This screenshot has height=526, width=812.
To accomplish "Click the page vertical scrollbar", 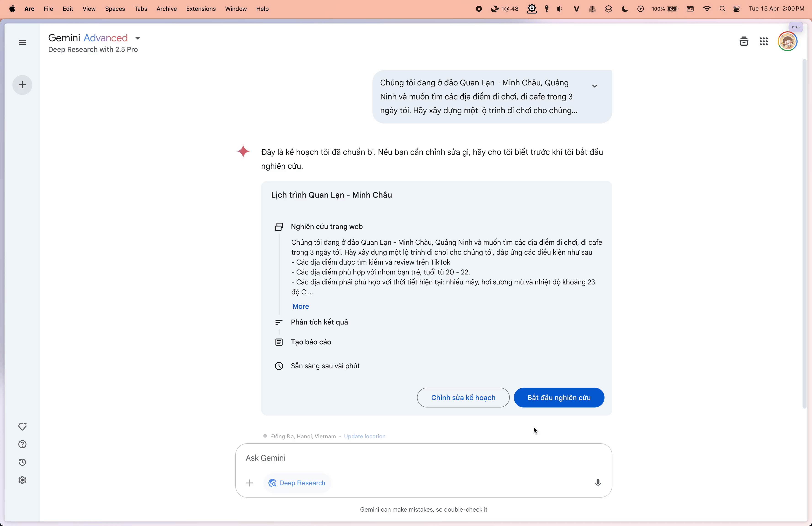I will [804, 234].
